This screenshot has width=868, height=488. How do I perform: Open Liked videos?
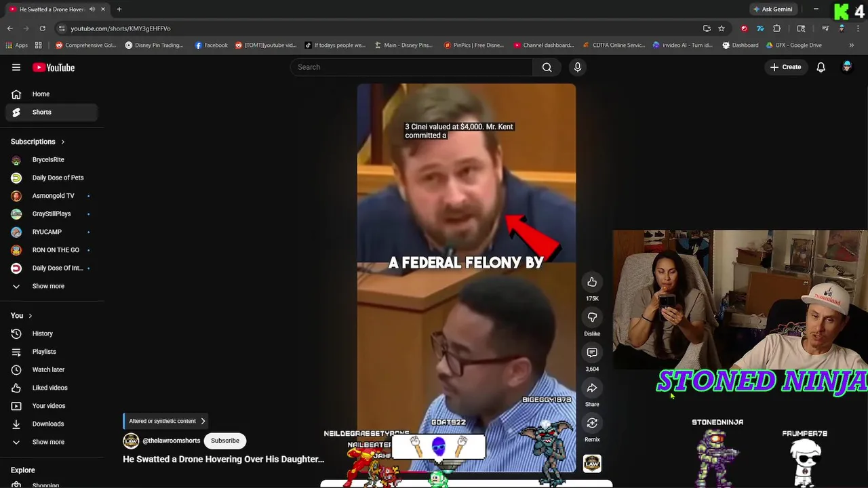tap(52, 388)
